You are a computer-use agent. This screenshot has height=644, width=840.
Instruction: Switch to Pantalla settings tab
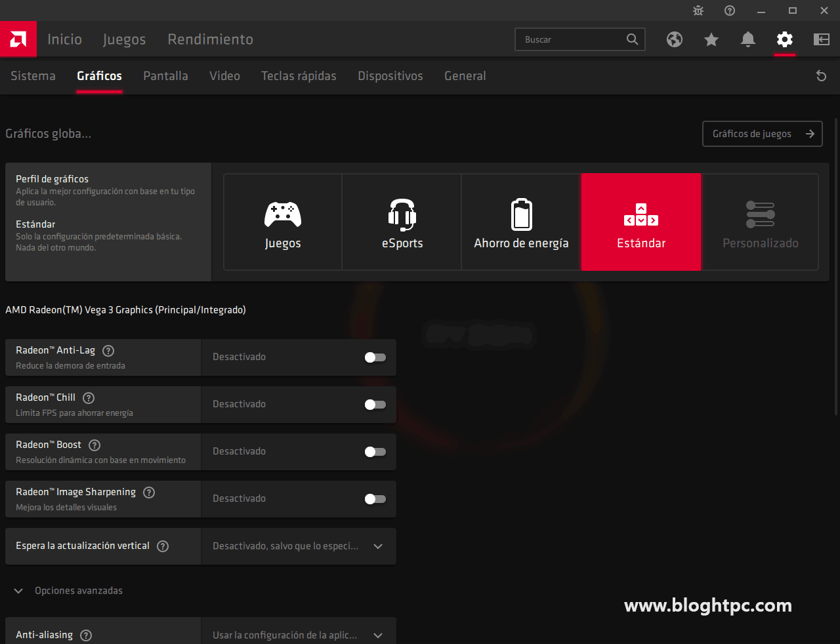[165, 76]
